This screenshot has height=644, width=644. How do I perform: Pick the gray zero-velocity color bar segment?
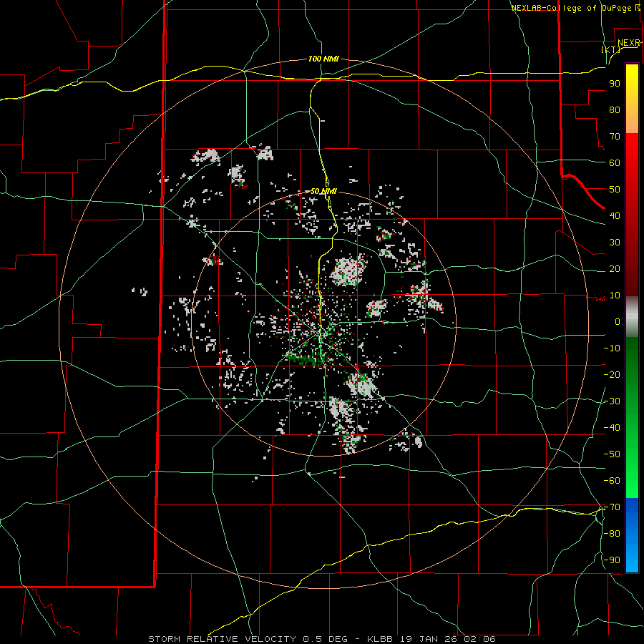(632, 317)
